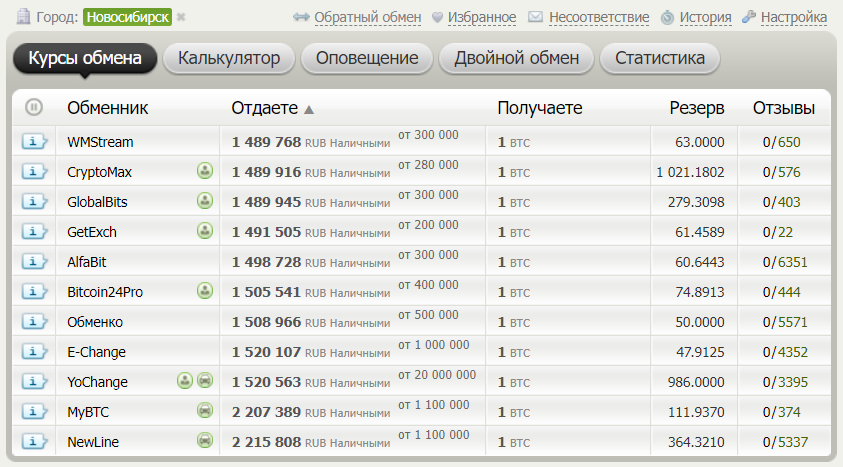Open info icon in CryptoMax row
This screenshot has height=467, width=843.
click(x=34, y=172)
